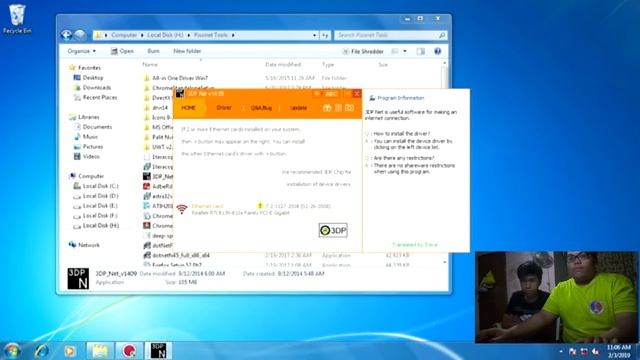Select Local Disk (D:) in navigation pane
Viewport: 640px width, 360px height.
[x=100, y=196]
